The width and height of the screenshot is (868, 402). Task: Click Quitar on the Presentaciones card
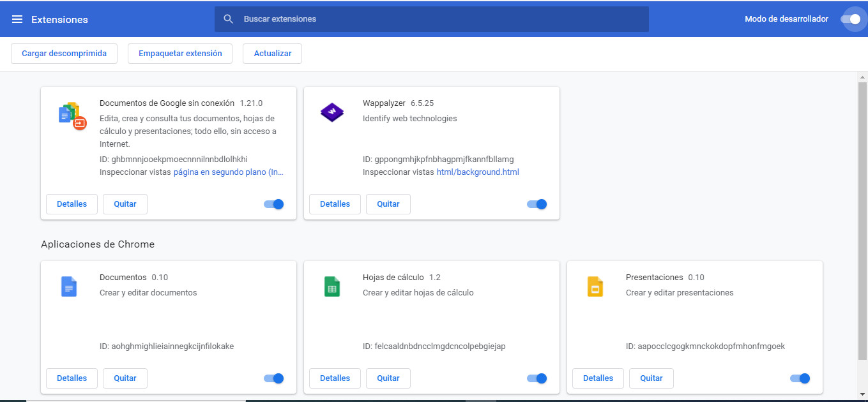tap(651, 378)
